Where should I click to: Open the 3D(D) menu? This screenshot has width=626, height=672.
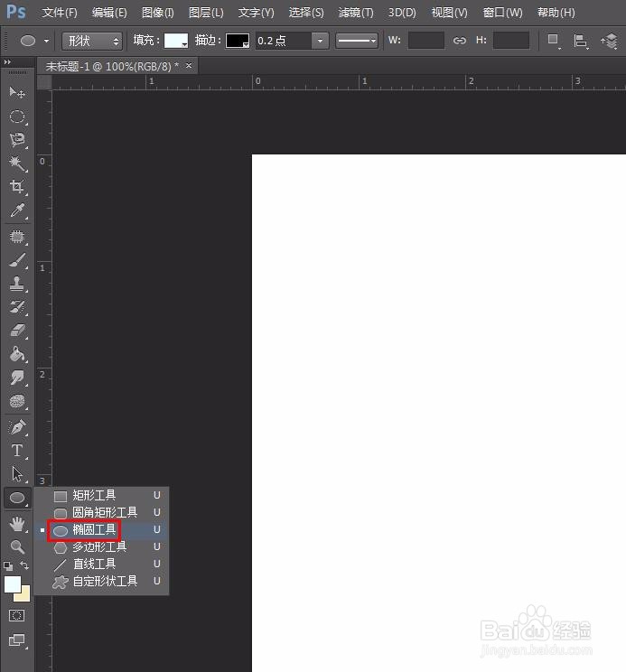tap(402, 13)
